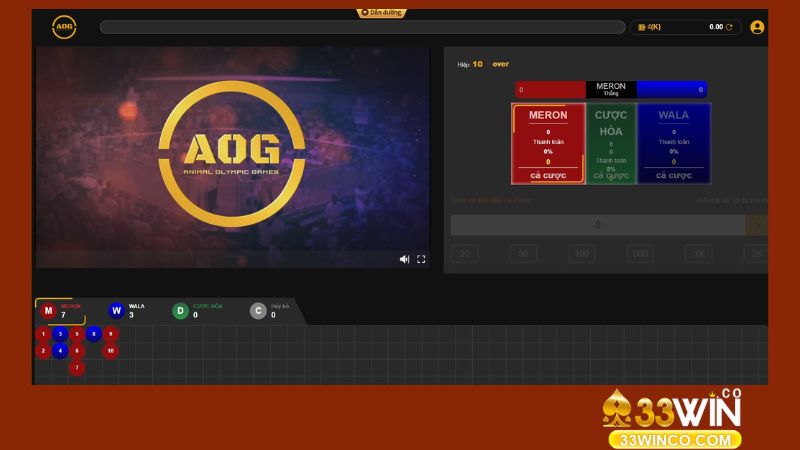Click round 3 blue result circle
This screenshot has height=450, width=800.
coord(60,334)
